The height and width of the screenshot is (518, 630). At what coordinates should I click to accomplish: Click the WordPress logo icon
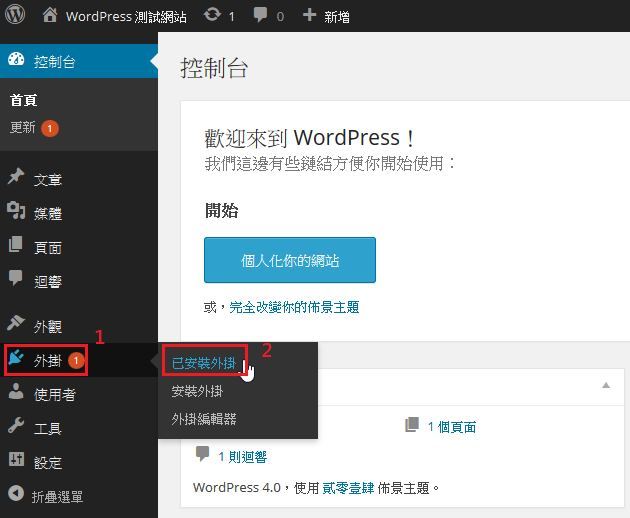[15, 15]
